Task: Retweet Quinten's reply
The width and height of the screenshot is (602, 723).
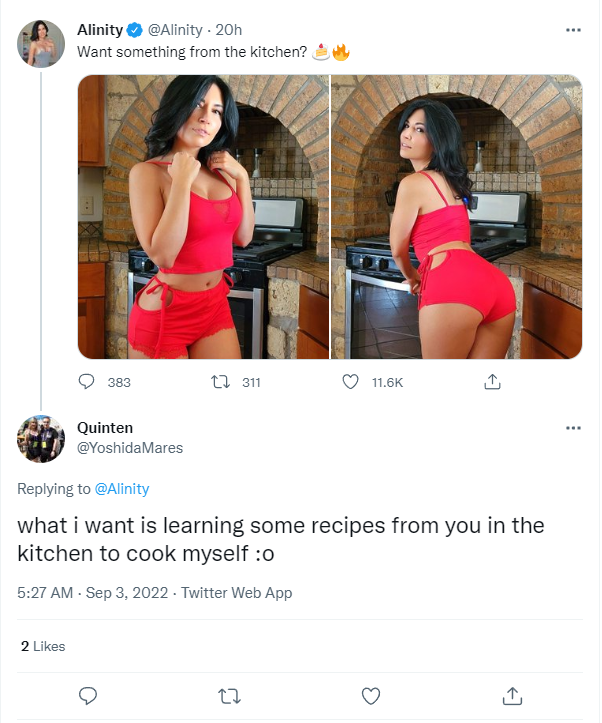Action: 229,696
